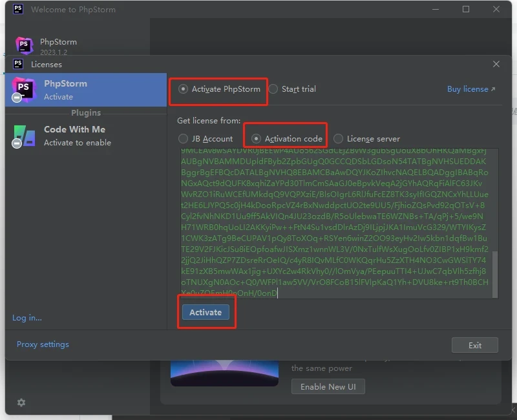Select Code With Me plugin entry

(86, 136)
